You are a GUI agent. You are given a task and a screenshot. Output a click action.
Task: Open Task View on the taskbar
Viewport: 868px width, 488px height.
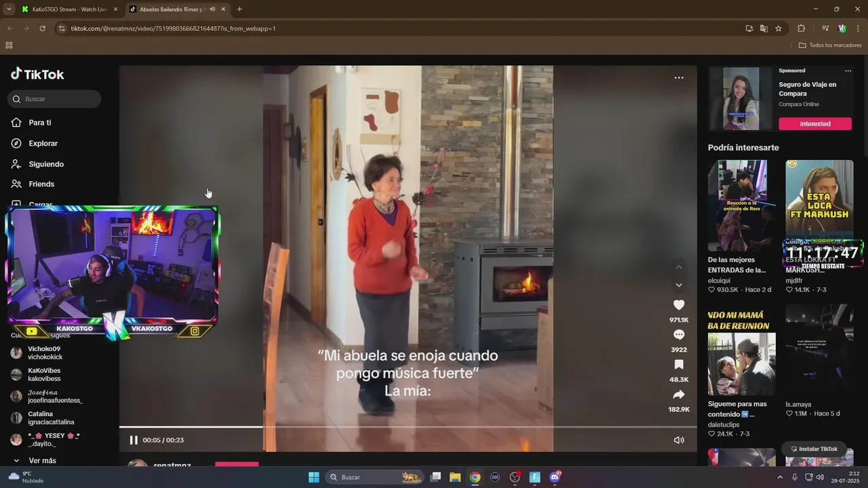pyautogui.click(x=435, y=477)
